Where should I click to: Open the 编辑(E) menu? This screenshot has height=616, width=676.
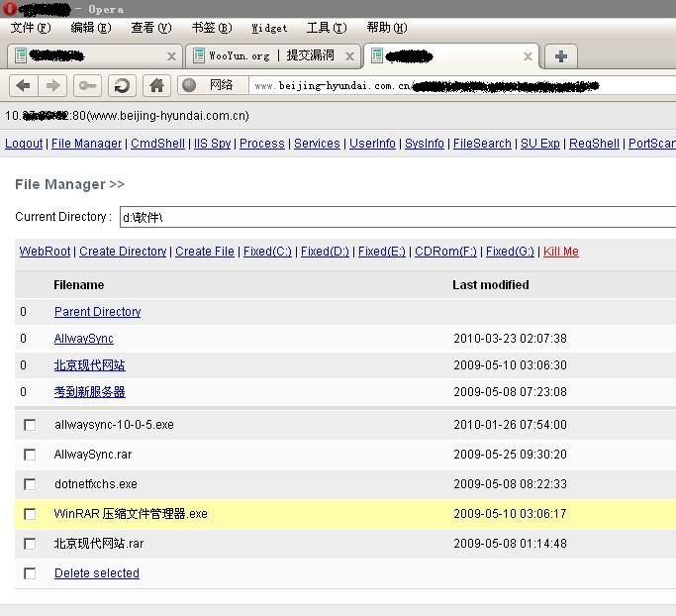(91, 28)
